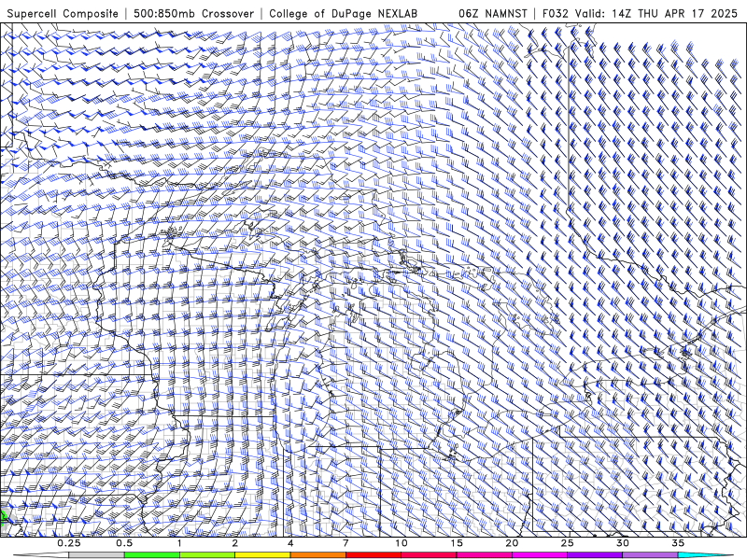Viewport: 747px width, 560px height.
Task: Select the orange 4–7 color bar segment
Action: (x=317, y=555)
